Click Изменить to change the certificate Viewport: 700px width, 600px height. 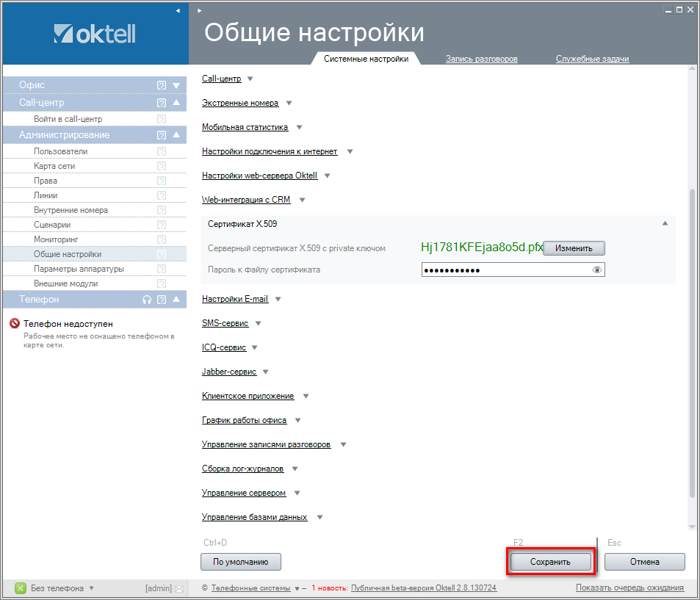574,248
